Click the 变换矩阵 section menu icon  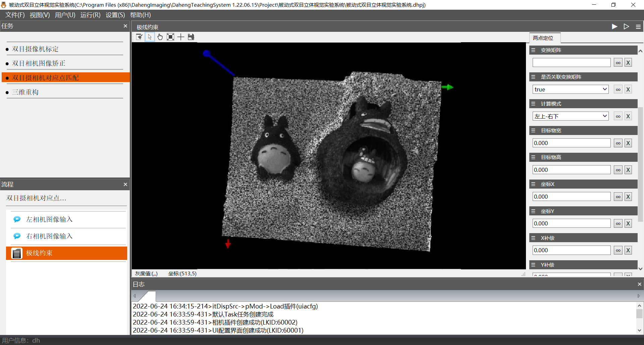click(533, 50)
